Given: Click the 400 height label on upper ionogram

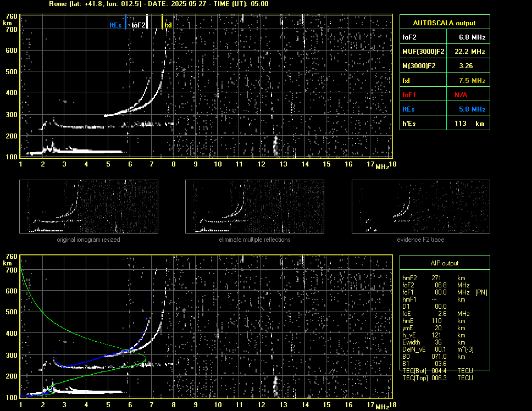Looking at the screenshot, I should tap(12, 92).
